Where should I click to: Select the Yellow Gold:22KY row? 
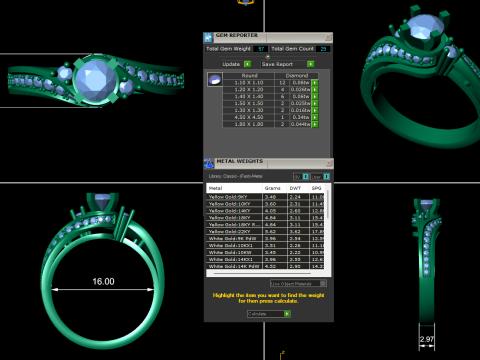pyautogui.click(x=265, y=232)
